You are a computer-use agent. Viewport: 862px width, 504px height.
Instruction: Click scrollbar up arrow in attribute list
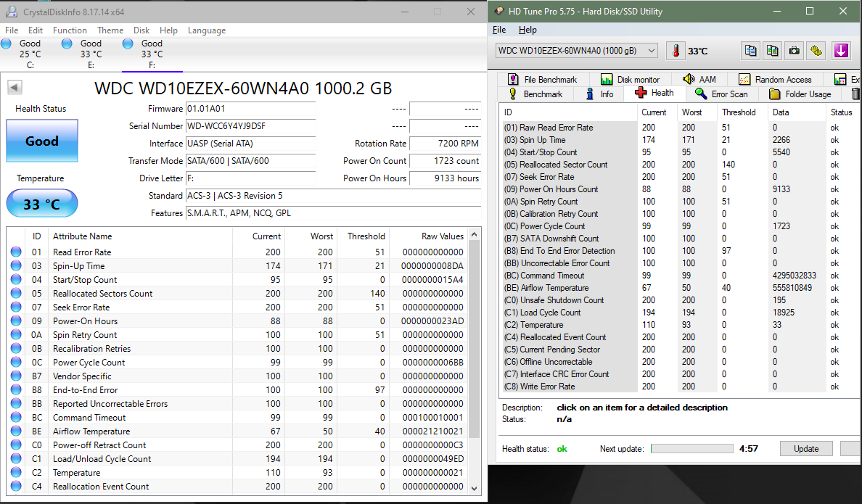475,236
